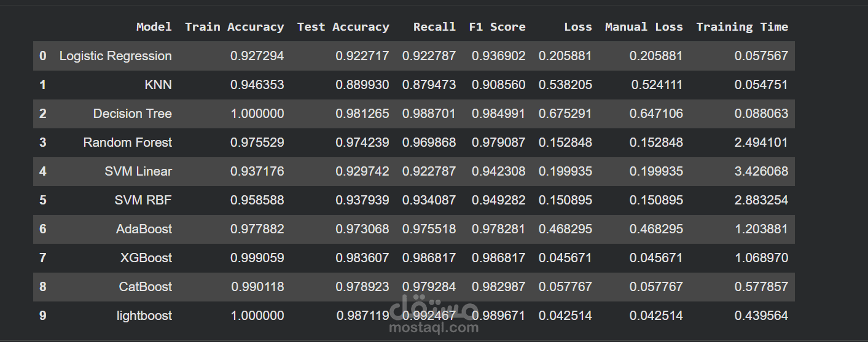Click row index 3

(42, 142)
